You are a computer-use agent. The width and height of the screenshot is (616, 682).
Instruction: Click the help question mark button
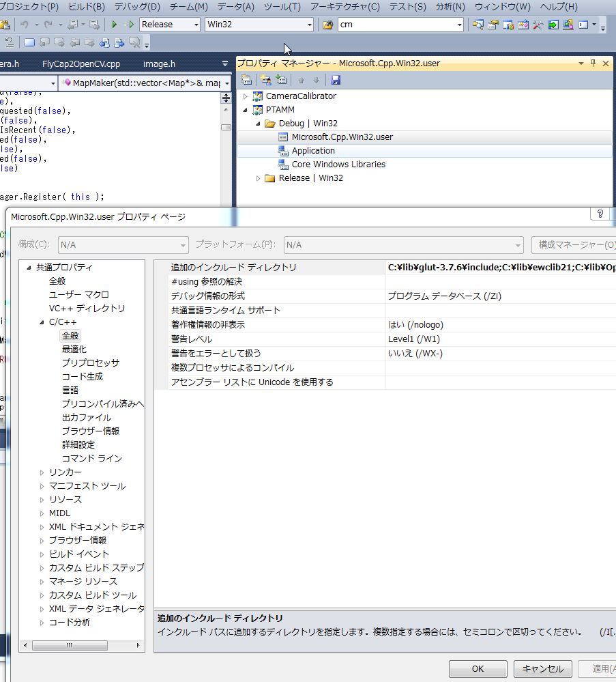click(x=600, y=214)
